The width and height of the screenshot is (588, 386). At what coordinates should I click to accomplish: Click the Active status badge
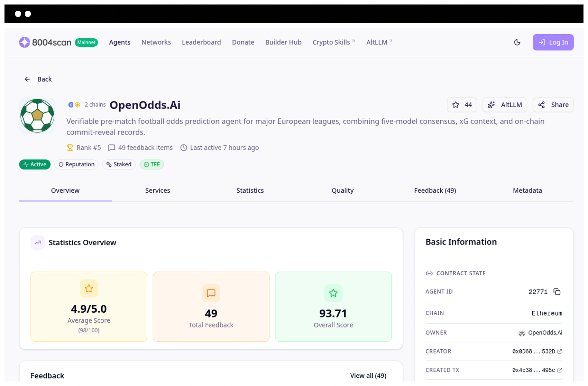[35, 164]
